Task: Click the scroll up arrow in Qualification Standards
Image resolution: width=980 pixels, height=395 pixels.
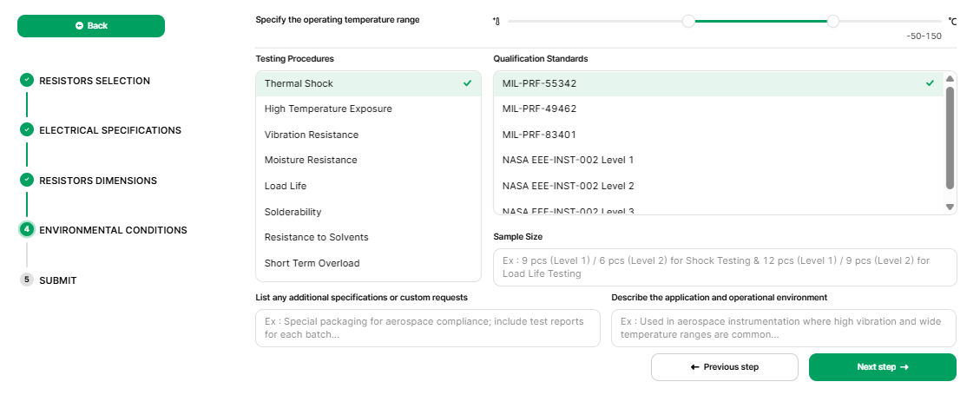Action: click(950, 79)
